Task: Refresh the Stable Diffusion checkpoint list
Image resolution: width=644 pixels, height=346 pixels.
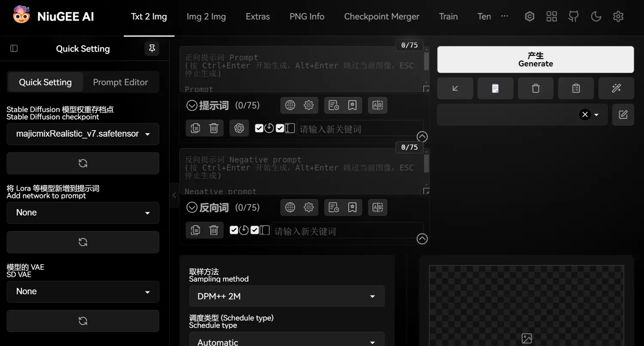Action: pos(83,163)
